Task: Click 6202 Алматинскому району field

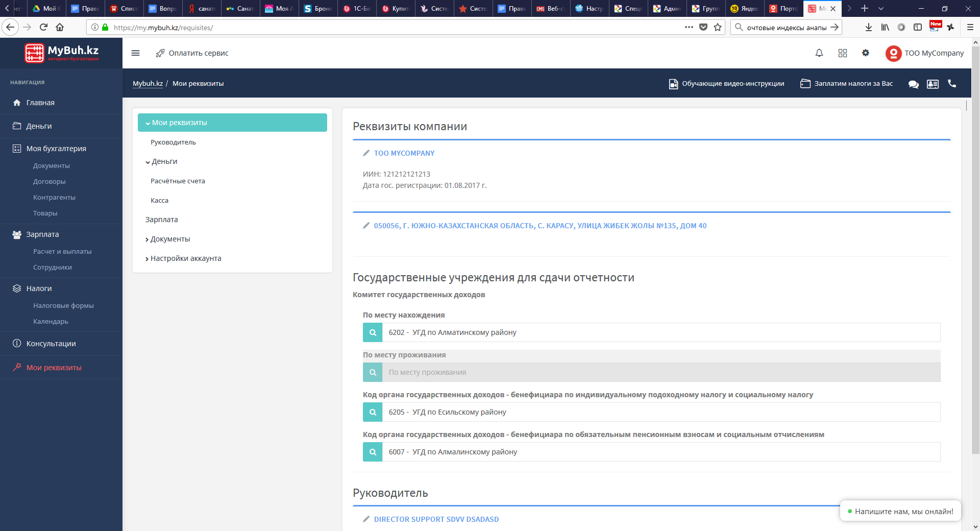Action: [x=661, y=332]
